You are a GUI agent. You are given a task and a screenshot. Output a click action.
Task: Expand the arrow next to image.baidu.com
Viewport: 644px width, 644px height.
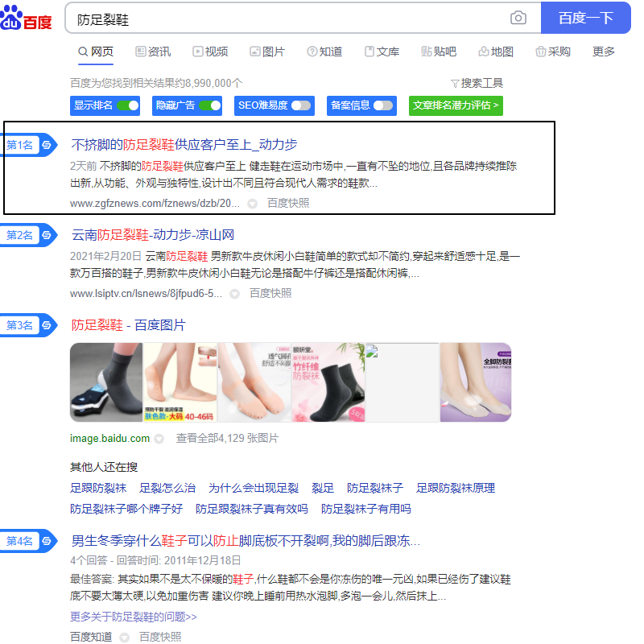159,439
